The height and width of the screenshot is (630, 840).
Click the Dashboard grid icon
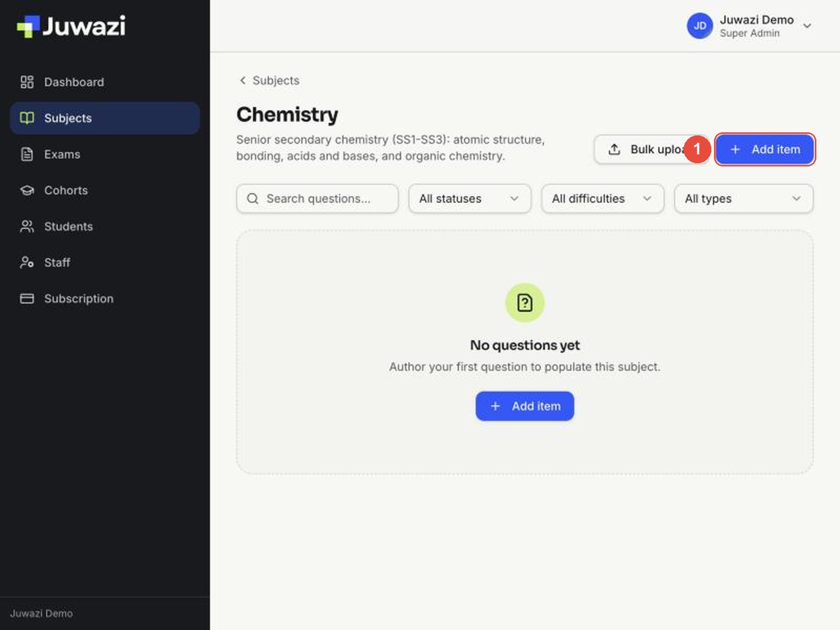click(27, 82)
